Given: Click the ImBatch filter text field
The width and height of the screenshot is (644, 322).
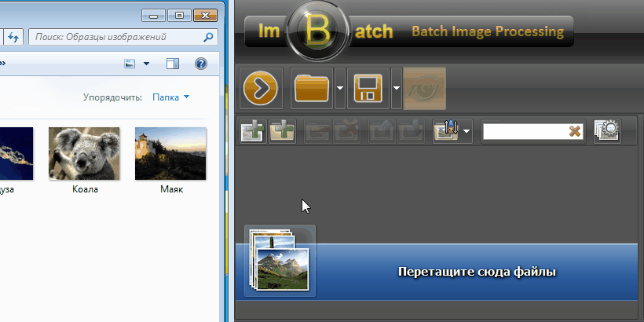Looking at the screenshot, I should (523, 131).
